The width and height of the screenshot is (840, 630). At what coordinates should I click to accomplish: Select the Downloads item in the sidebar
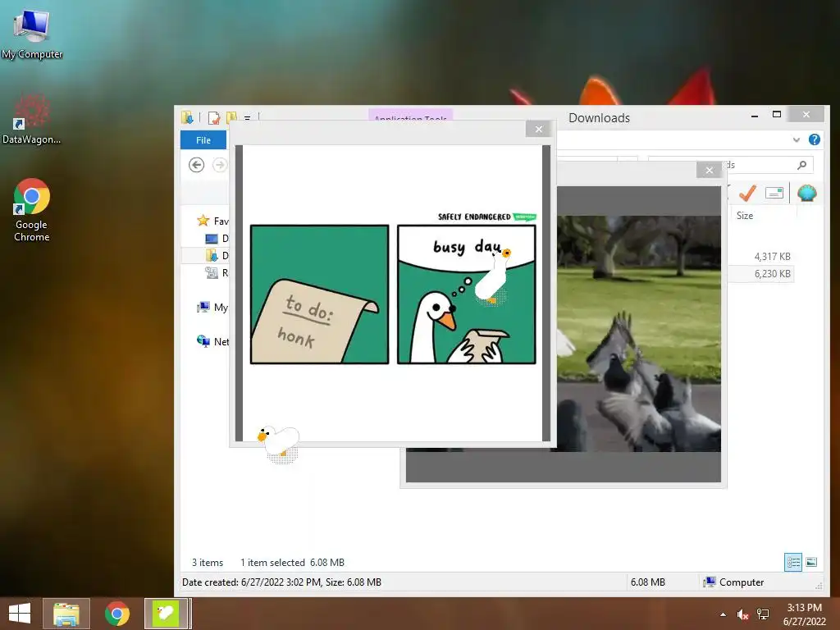click(217, 256)
